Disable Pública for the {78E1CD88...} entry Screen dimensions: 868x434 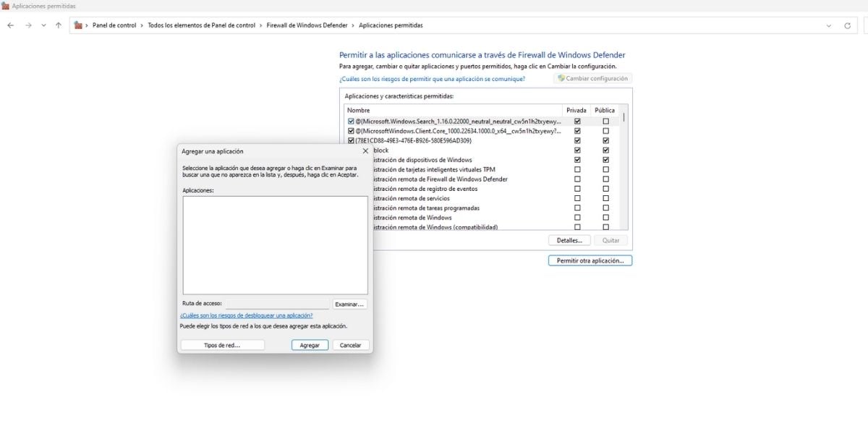coord(605,140)
